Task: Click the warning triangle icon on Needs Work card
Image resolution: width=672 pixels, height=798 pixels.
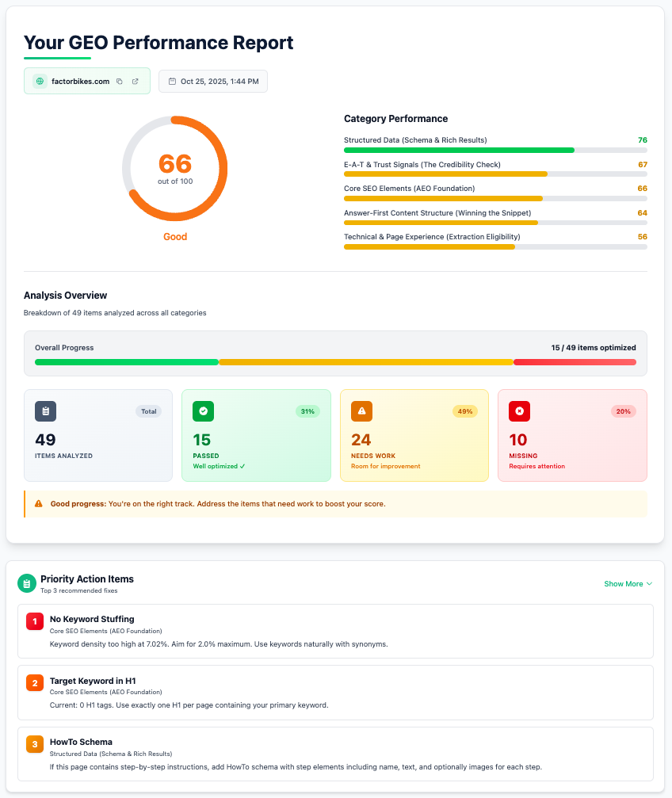Action: [x=361, y=410]
